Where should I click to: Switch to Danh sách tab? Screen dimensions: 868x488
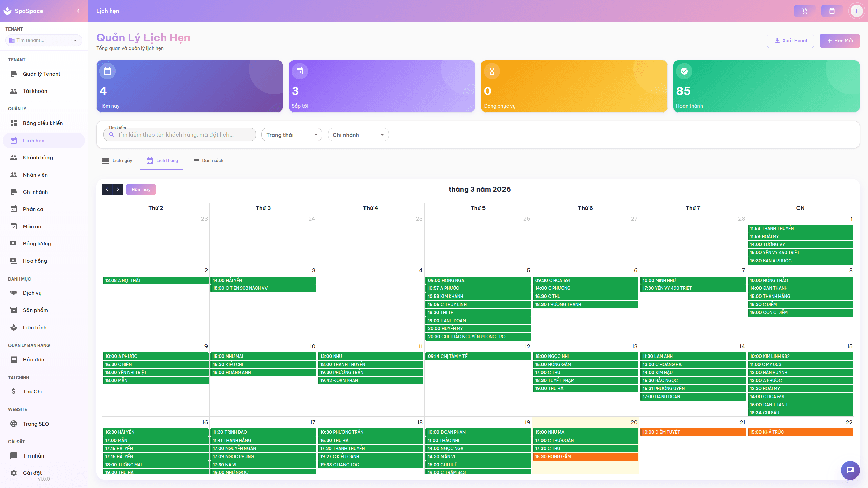click(x=208, y=160)
